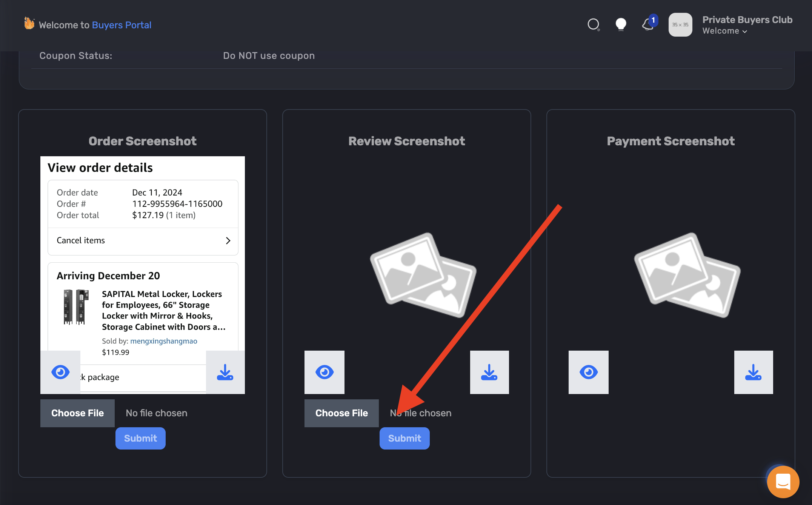The image size is (812, 505).
Task: Click the flame logo icon
Action: click(x=29, y=23)
